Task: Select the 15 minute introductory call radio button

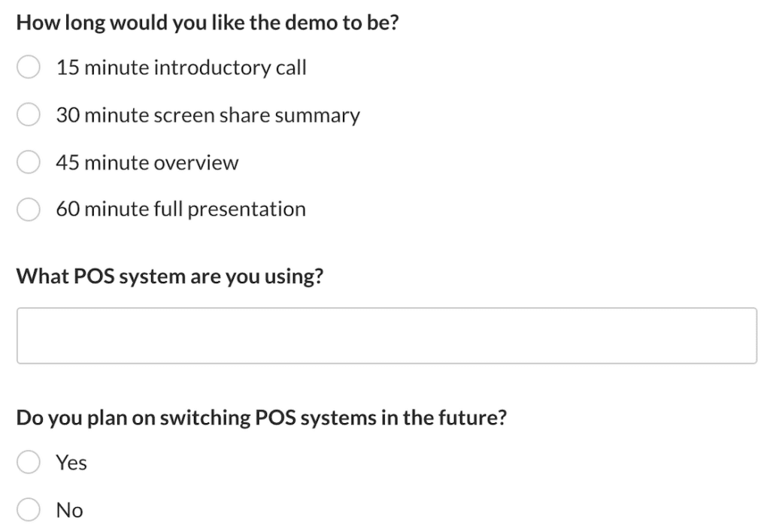Action: [x=29, y=68]
